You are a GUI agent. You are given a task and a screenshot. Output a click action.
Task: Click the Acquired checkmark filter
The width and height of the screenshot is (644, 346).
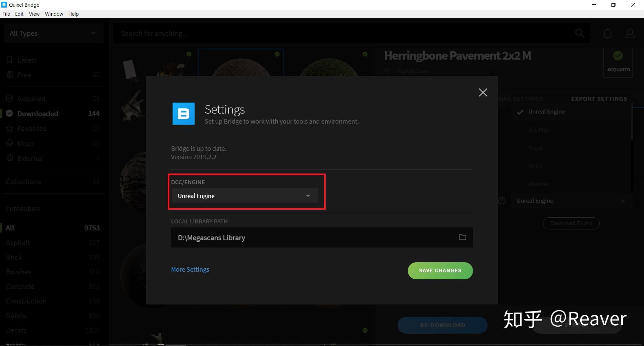[x=10, y=98]
